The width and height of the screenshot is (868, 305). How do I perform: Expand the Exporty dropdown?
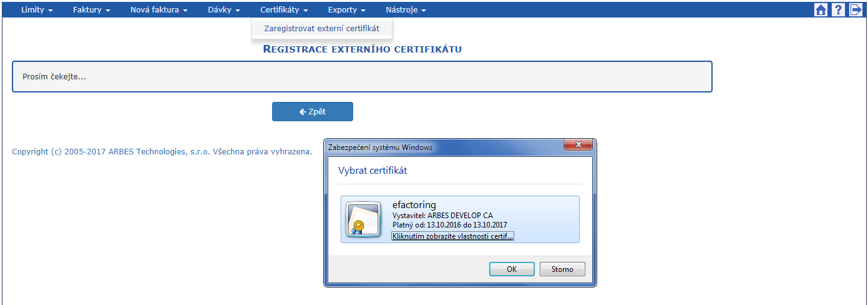(346, 10)
